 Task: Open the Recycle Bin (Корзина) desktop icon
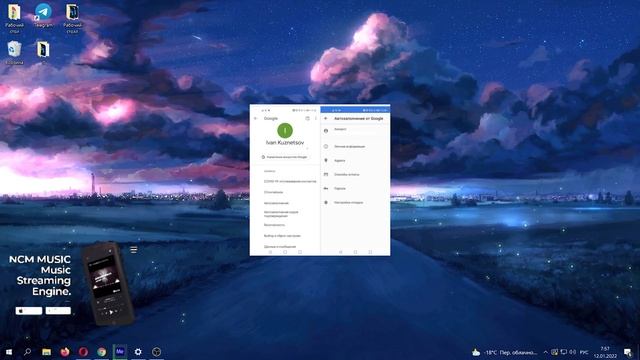14,53
